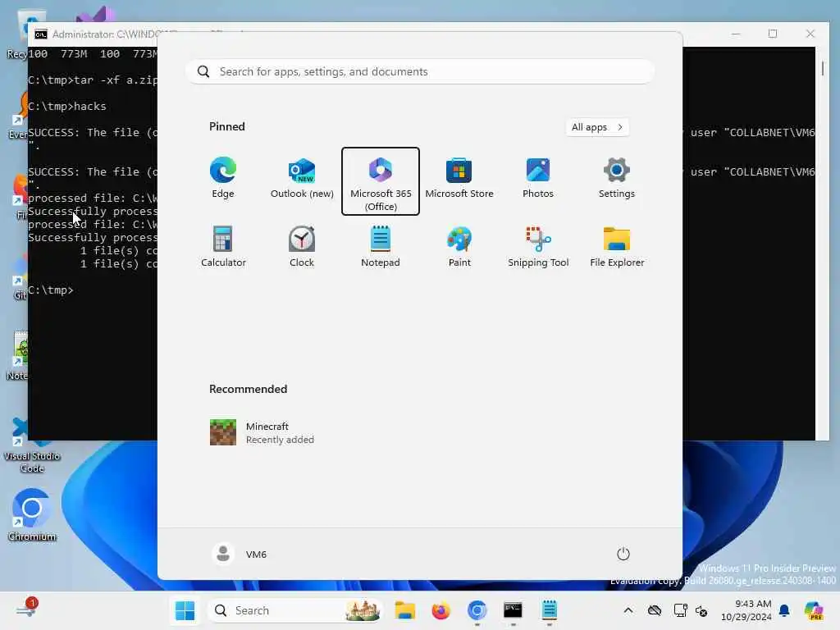Launch Calculator app
The width and height of the screenshot is (840, 630).
pyautogui.click(x=223, y=248)
